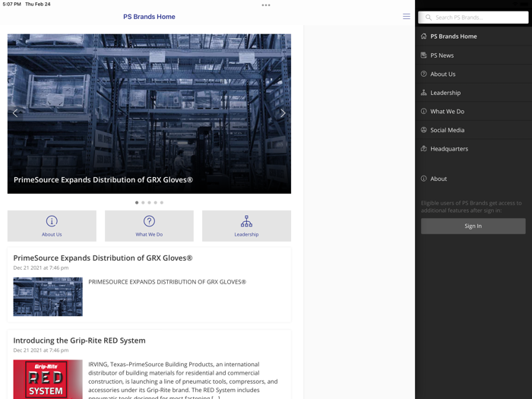Open What We Do in side menu
This screenshot has height=399, width=532.
[x=473, y=111]
